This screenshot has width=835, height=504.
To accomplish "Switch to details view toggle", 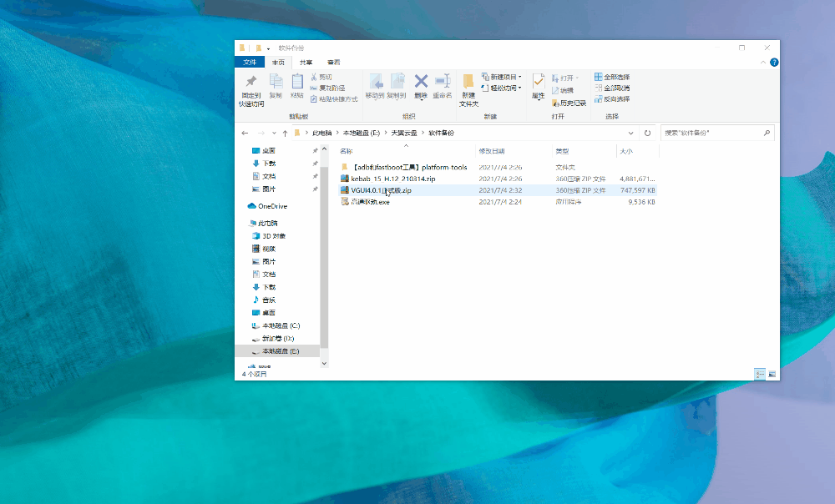I will [x=760, y=374].
